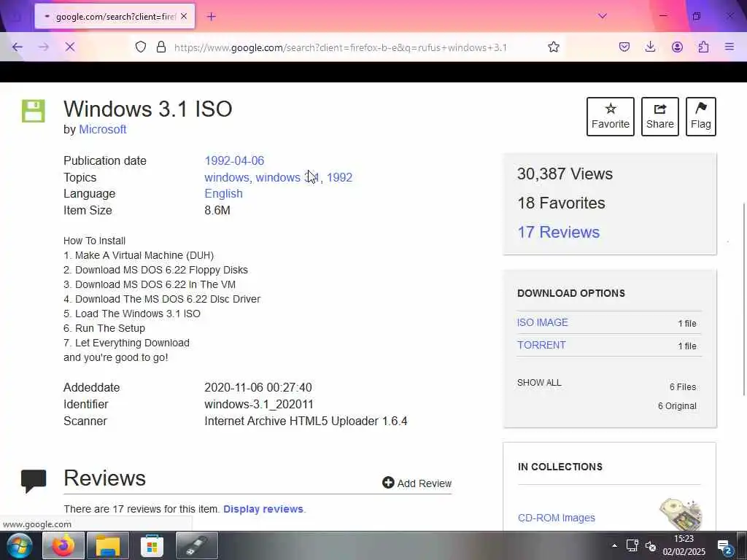The image size is (747, 560).
Task: Favorite this Windows 3.1 ISO item
Action: (611, 117)
